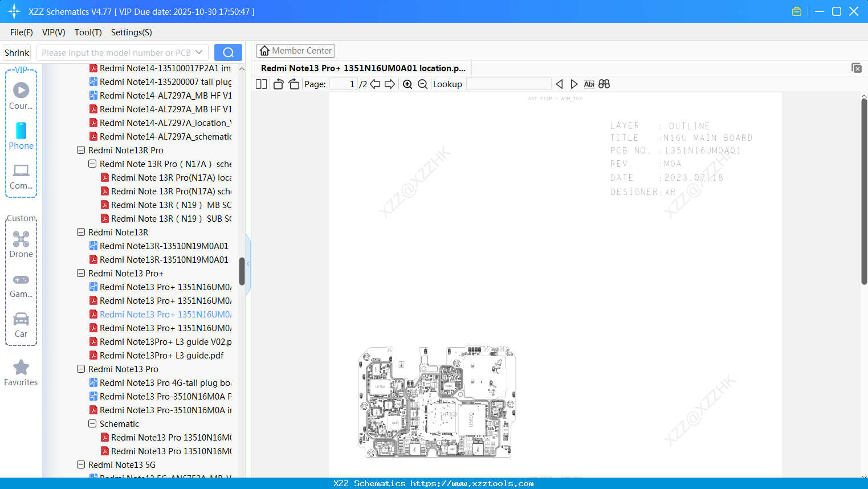
Task: Select the Redmi Note13 Pro+ location tab
Action: pyautogui.click(x=363, y=68)
